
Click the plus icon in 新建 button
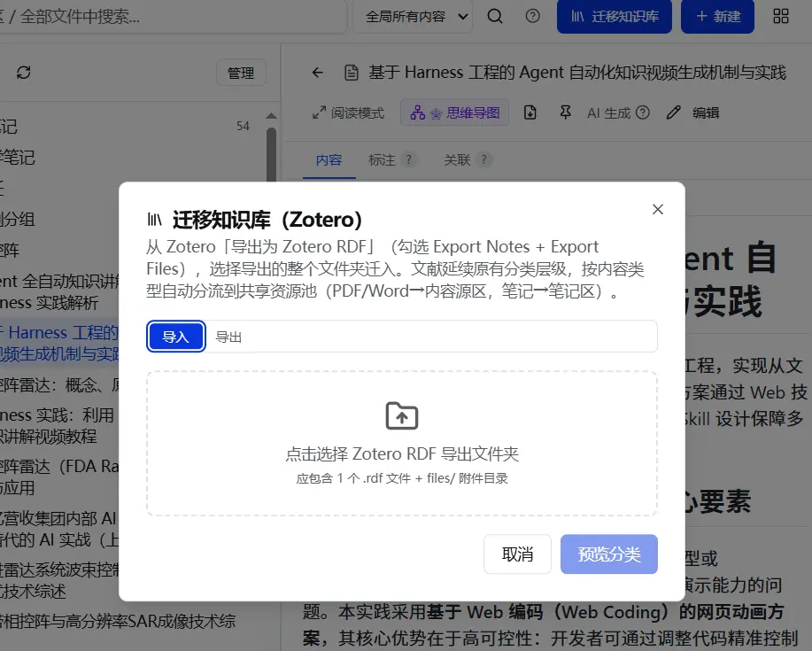[x=701, y=16]
